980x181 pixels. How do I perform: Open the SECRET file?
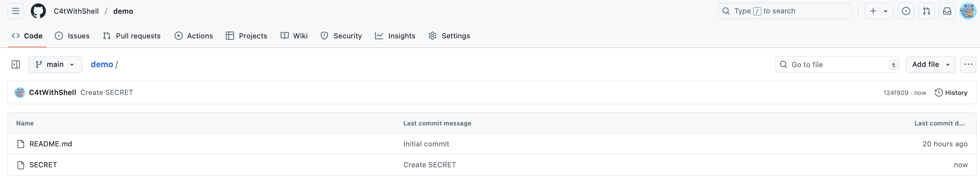[43, 165]
